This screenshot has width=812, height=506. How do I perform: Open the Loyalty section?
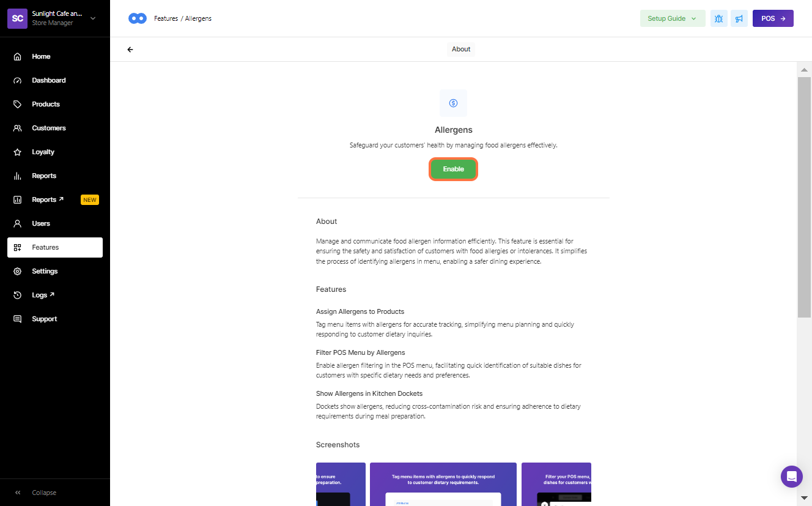[43, 152]
